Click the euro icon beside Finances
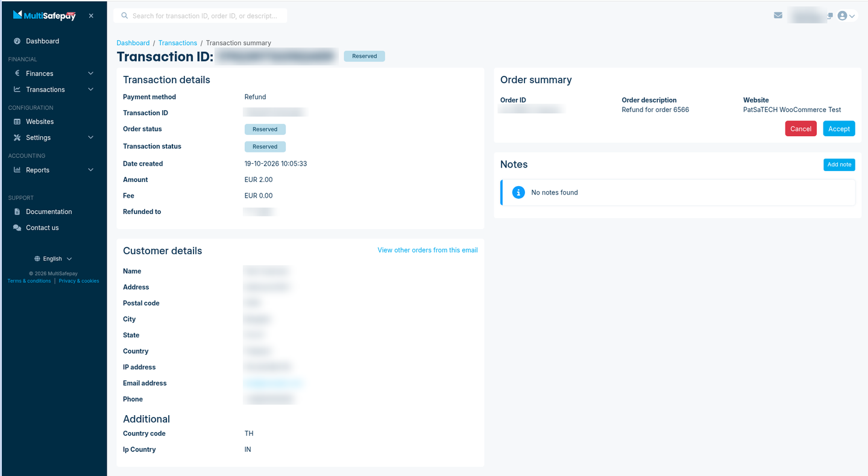 coord(17,74)
